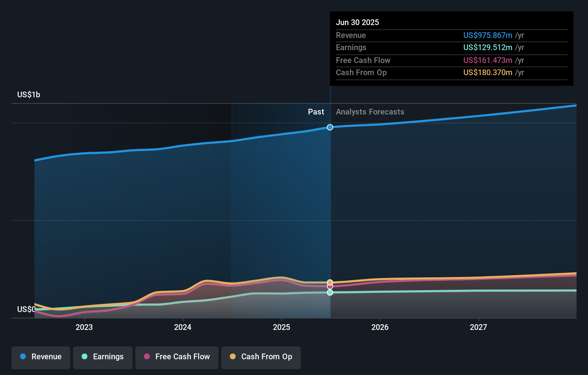Image resolution: width=588 pixels, height=375 pixels.
Task: Click the 2025 axis label
Action: (x=281, y=327)
